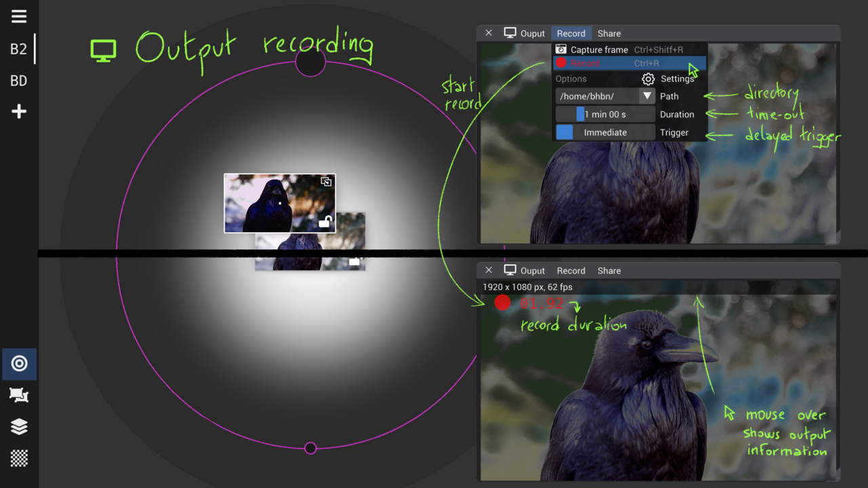Open the Layers panel icon
The width and height of the screenshot is (868, 488).
[x=19, y=426]
